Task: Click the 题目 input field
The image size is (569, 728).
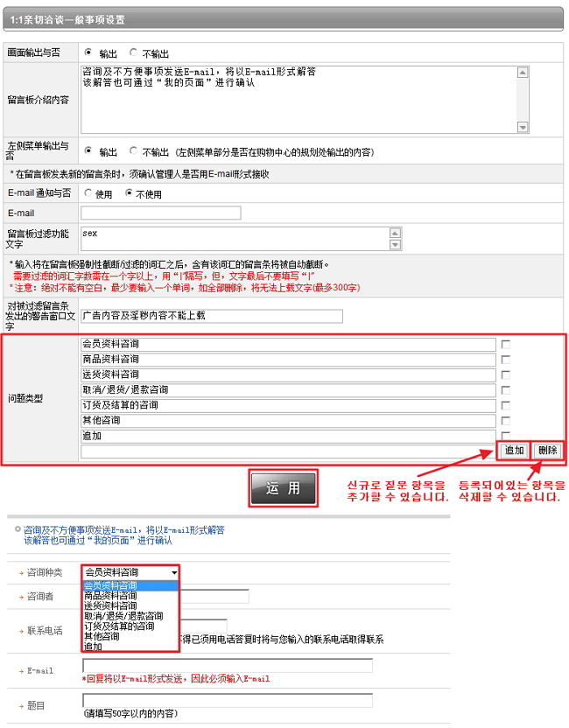Action: (x=228, y=700)
